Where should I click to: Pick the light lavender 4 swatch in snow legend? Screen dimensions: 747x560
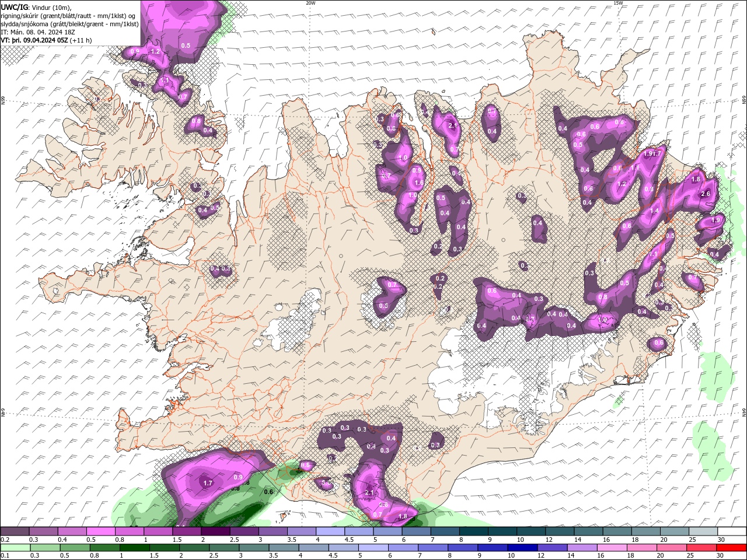[x=330, y=531]
